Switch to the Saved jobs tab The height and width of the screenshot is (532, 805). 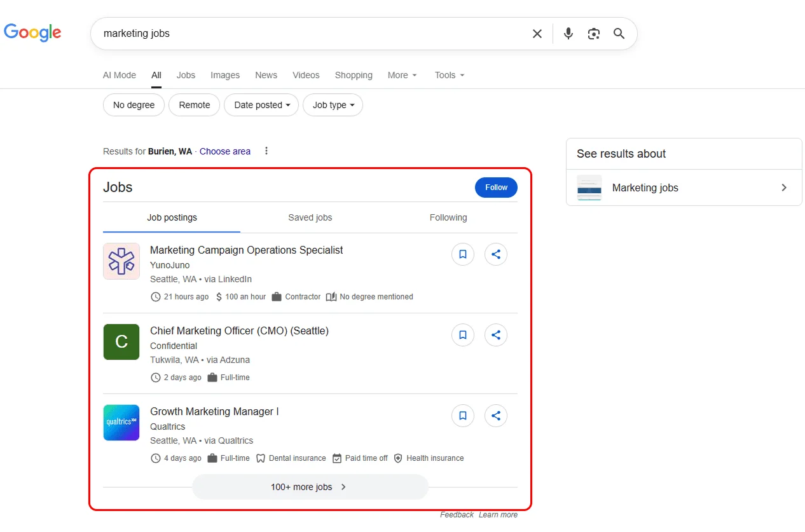click(310, 217)
